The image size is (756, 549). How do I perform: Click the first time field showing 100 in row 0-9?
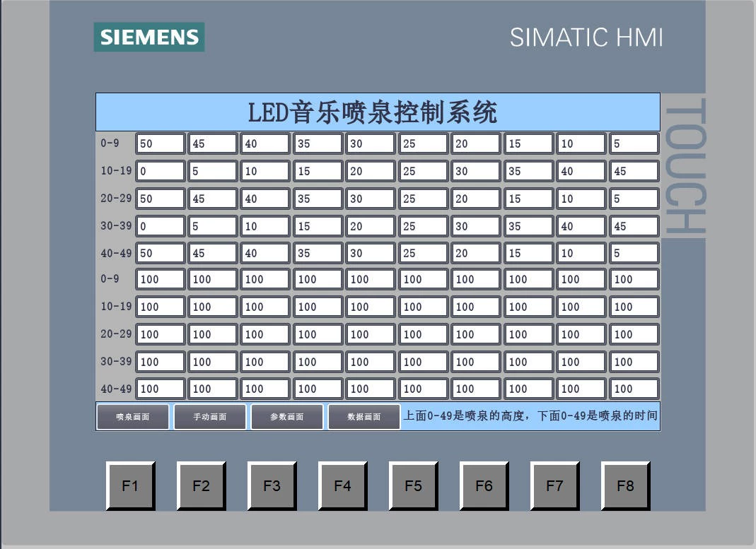pos(160,279)
